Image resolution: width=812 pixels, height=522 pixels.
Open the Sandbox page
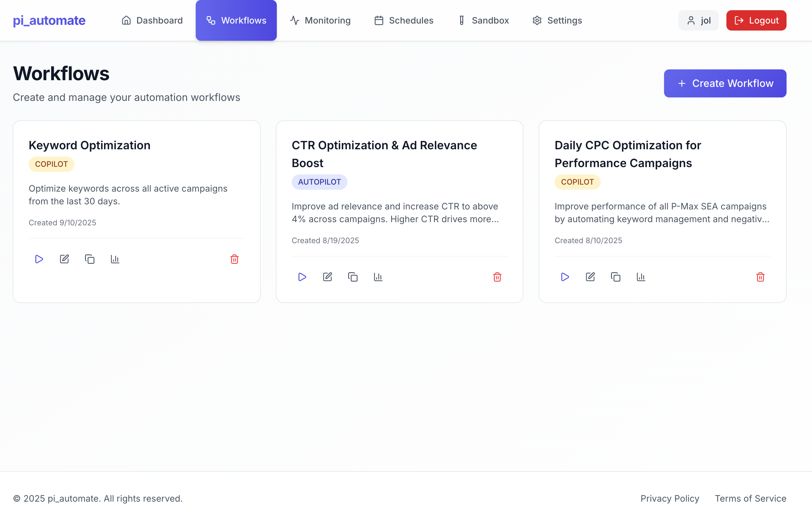(483, 20)
